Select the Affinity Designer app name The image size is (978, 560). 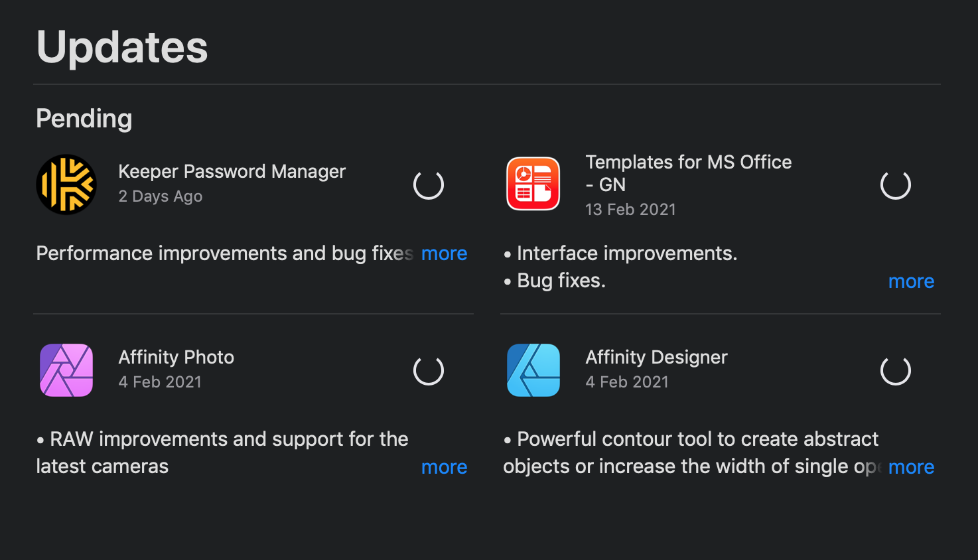tap(656, 357)
